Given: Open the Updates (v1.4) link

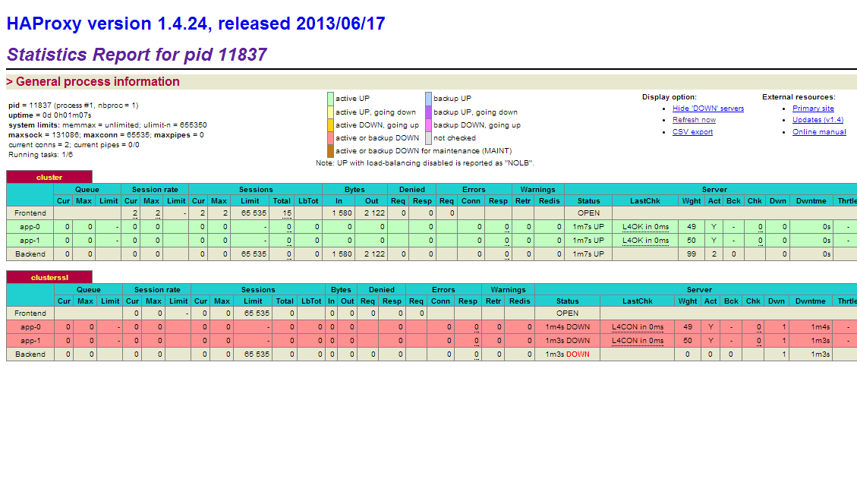Looking at the screenshot, I should click(x=818, y=120).
